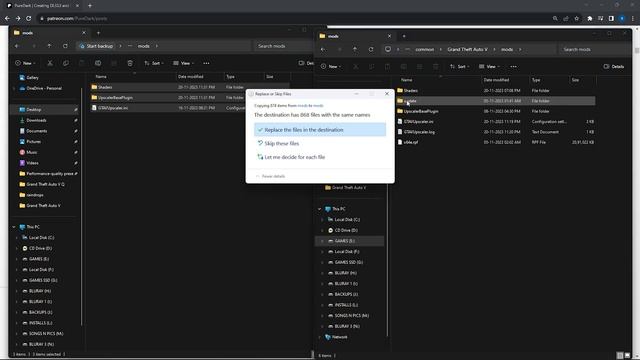640x360 pixels.
Task: Click Rename icon in left Explorer toolbar
Action: pos(98,63)
